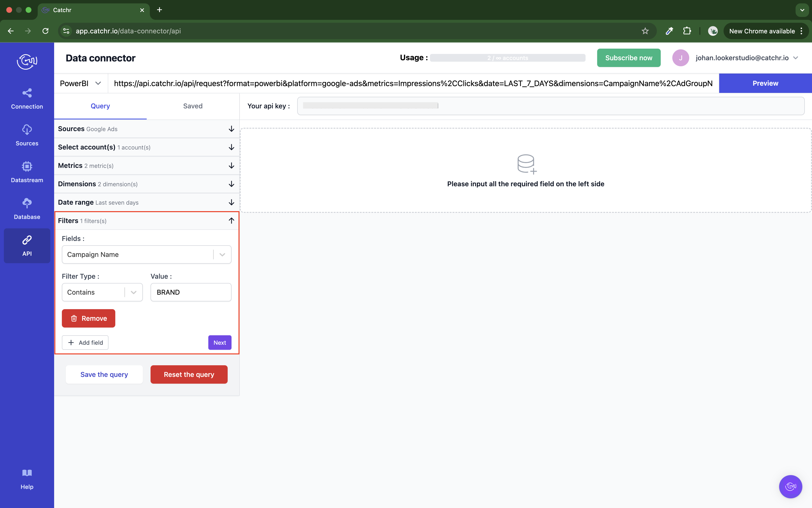Viewport: 812px width, 508px height.
Task: Open the Campaign Name fields dropdown
Action: pyautogui.click(x=146, y=254)
